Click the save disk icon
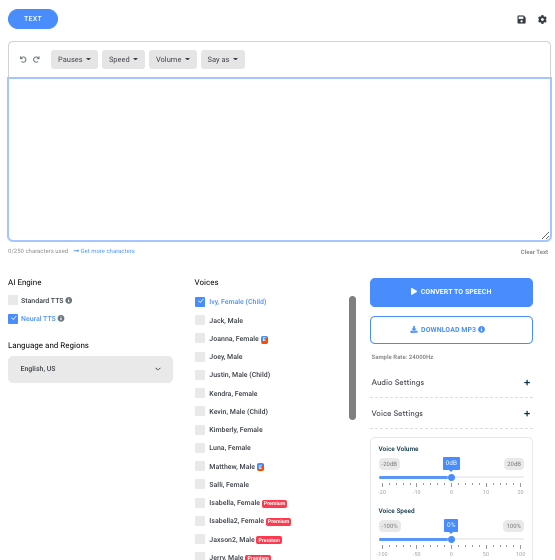555x560 pixels. 521,20
